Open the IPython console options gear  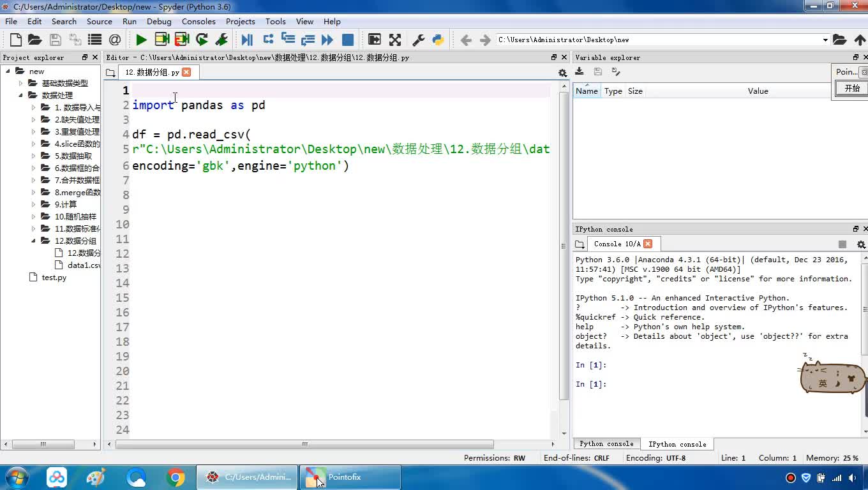(x=860, y=244)
